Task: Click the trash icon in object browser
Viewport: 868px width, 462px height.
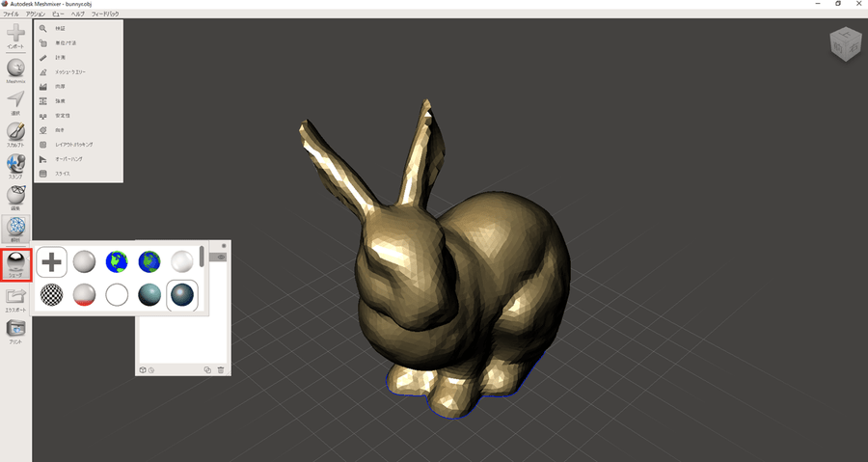Action: (221, 369)
